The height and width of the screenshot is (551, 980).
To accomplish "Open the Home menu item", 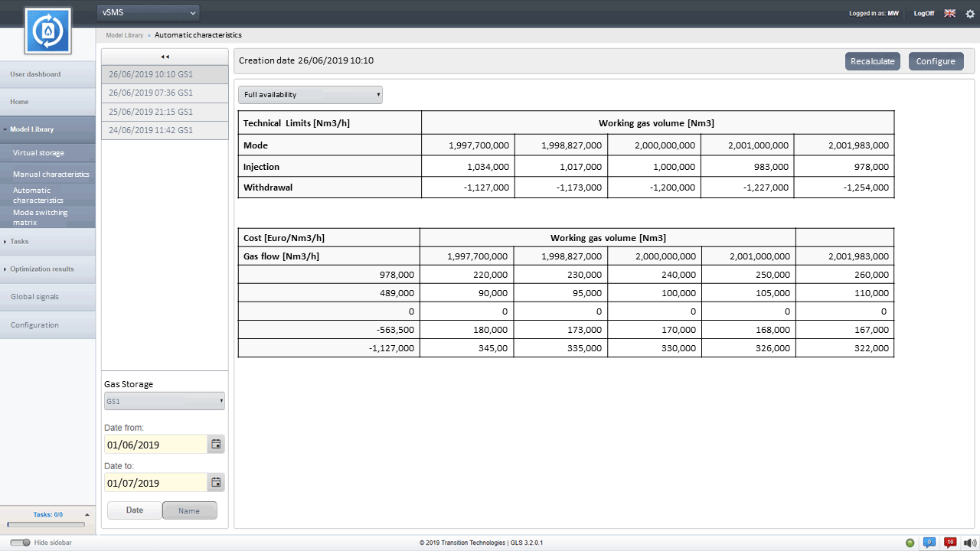I will (x=47, y=102).
